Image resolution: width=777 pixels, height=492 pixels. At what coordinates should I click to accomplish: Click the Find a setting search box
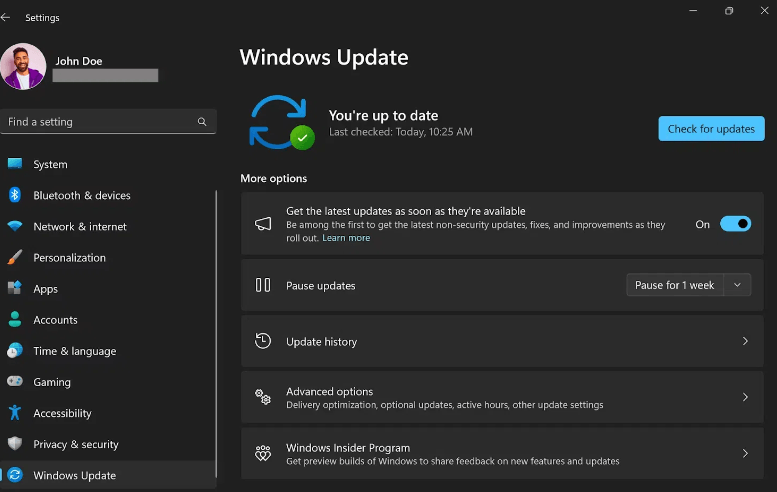[x=98, y=122]
